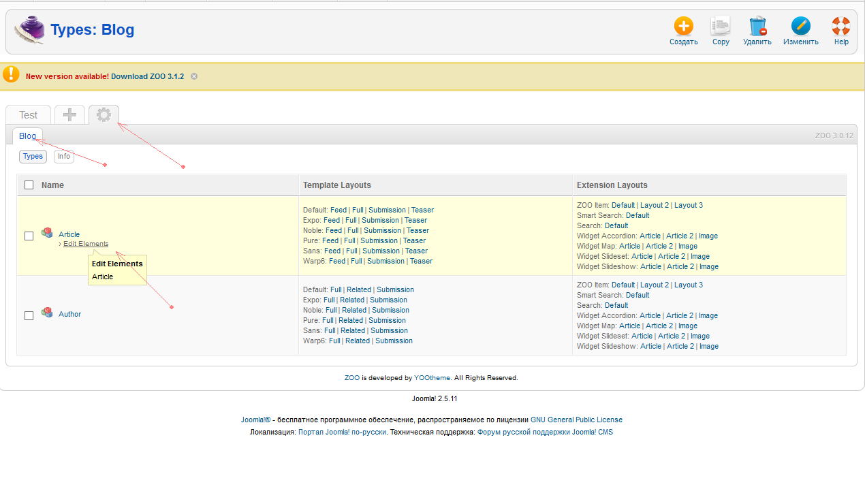Click ZOO 3.0.12 version text
The image size is (865, 504).
(x=834, y=136)
